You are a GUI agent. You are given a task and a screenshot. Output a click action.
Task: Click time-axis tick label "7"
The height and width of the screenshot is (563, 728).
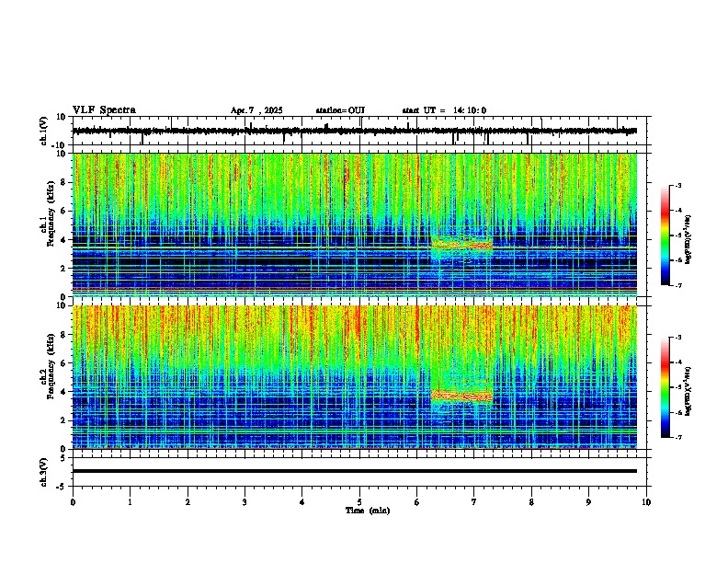coord(474,502)
